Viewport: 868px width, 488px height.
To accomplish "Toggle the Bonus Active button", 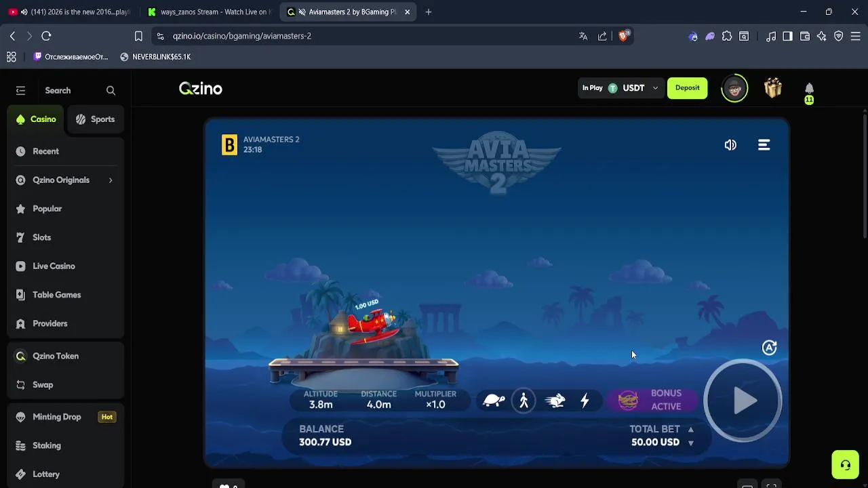I will point(652,400).
